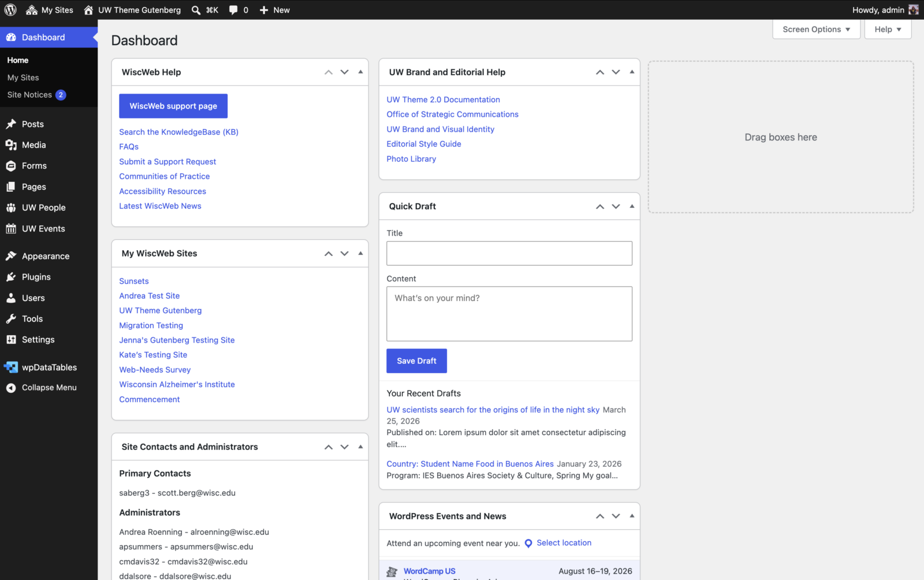Click the Quick Draft Title field

pos(509,254)
